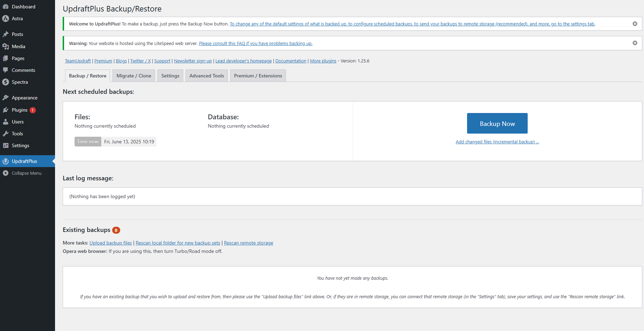This screenshot has height=331, width=644.
Task: Dismiss the LiteSpeed warning notice
Action: pos(635,43)
